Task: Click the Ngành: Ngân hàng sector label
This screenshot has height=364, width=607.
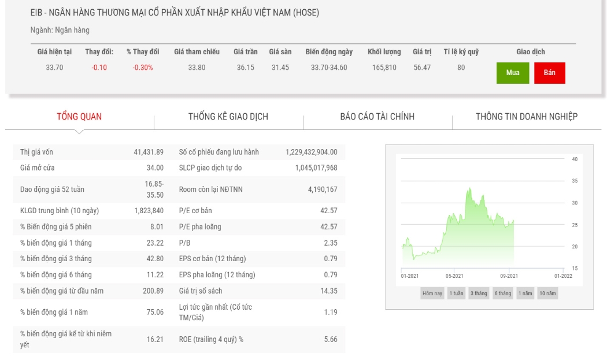Action: click(x=60, y=30)
